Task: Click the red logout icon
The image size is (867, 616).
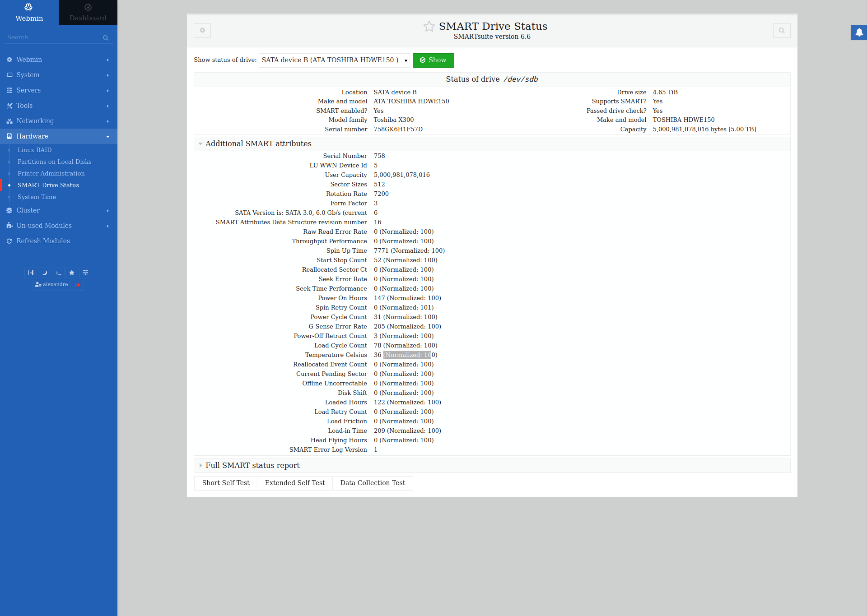Action: (x=78, y=285)
